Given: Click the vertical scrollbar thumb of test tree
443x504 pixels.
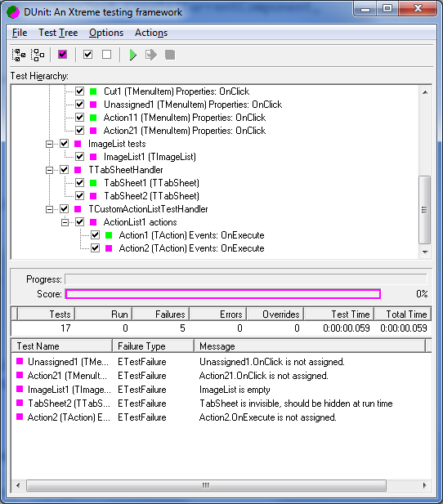Looking at the screenshot, I should [x=425, y=210].
